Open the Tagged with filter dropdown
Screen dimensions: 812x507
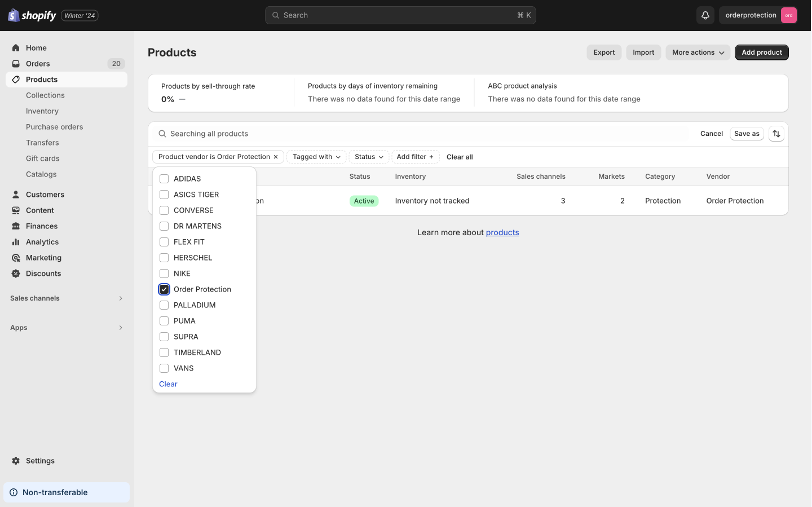coord(316,157)
